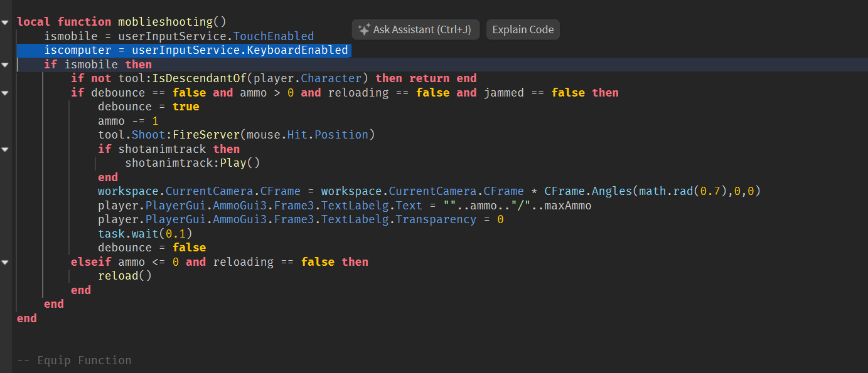This screenshot has height=373, width=868.
Task: Click the elseif keyword
Action: [x=91, y=262]
